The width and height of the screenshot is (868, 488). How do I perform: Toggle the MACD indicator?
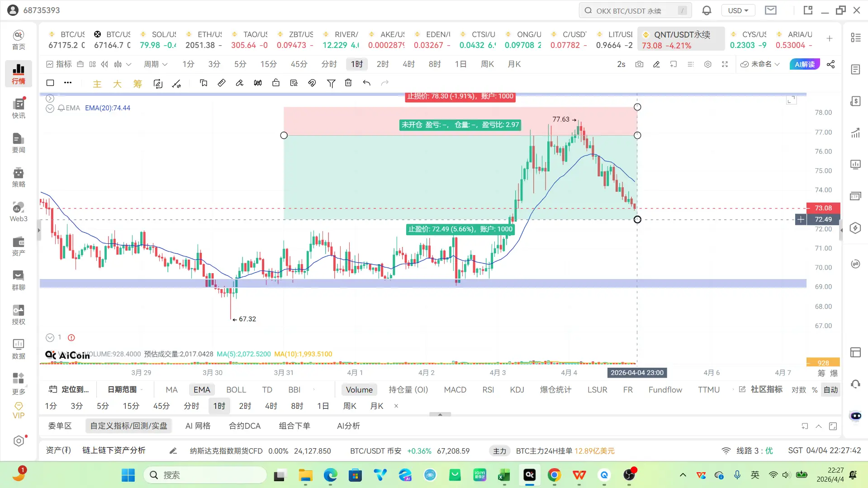click(455, 390)
